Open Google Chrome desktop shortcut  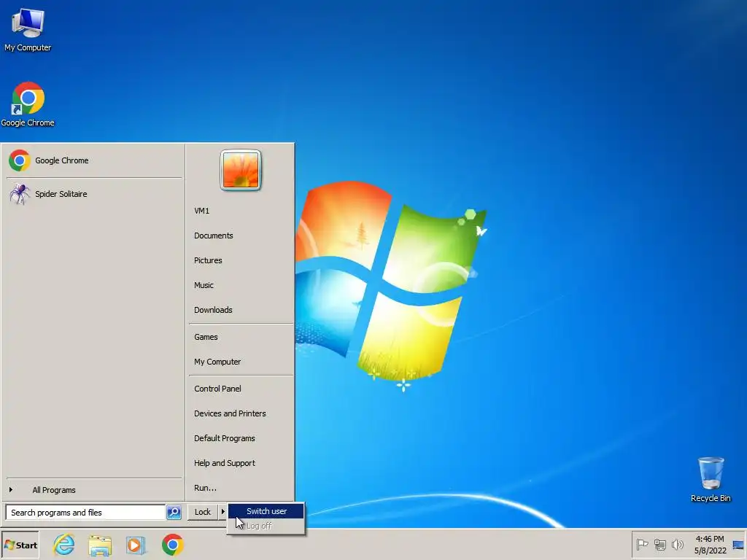28,104
